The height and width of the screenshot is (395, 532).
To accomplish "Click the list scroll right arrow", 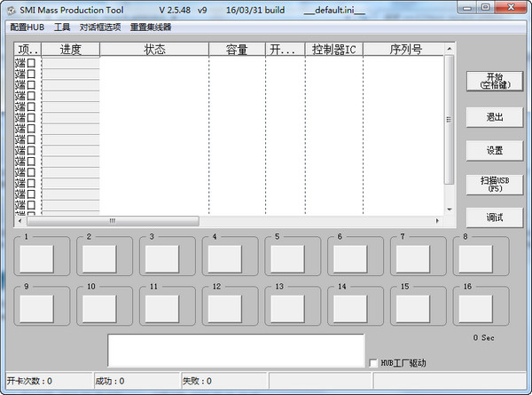I will pos(437,221).
